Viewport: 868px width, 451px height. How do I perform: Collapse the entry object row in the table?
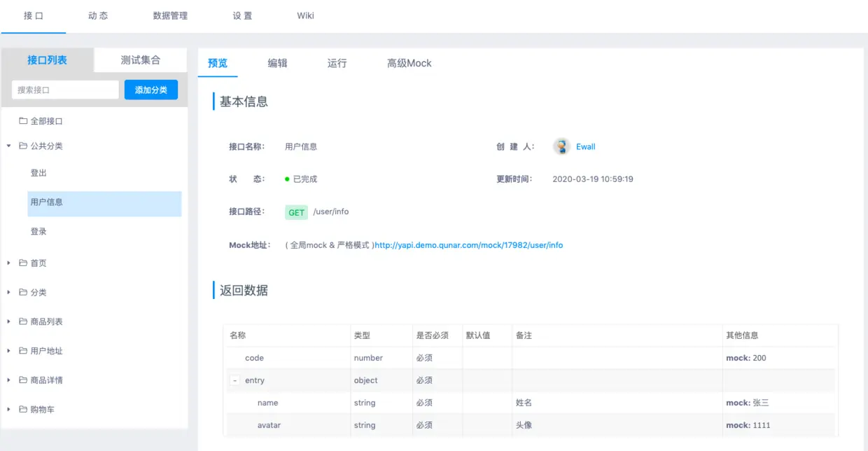coord(235,380)
